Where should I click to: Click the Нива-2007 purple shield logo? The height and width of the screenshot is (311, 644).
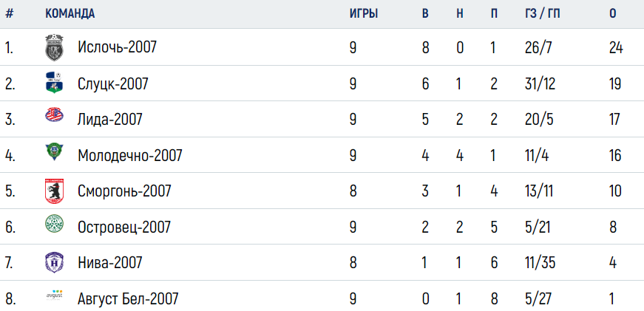pos(54,262)
